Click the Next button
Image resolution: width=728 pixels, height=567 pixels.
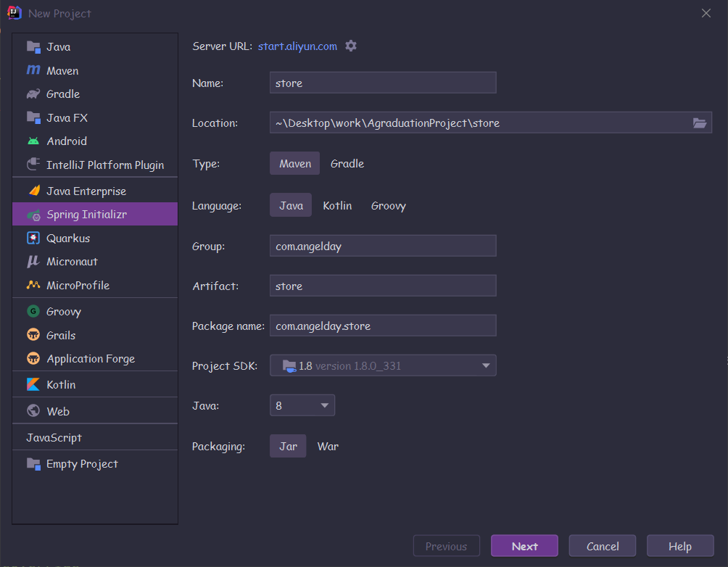[524, 547]
